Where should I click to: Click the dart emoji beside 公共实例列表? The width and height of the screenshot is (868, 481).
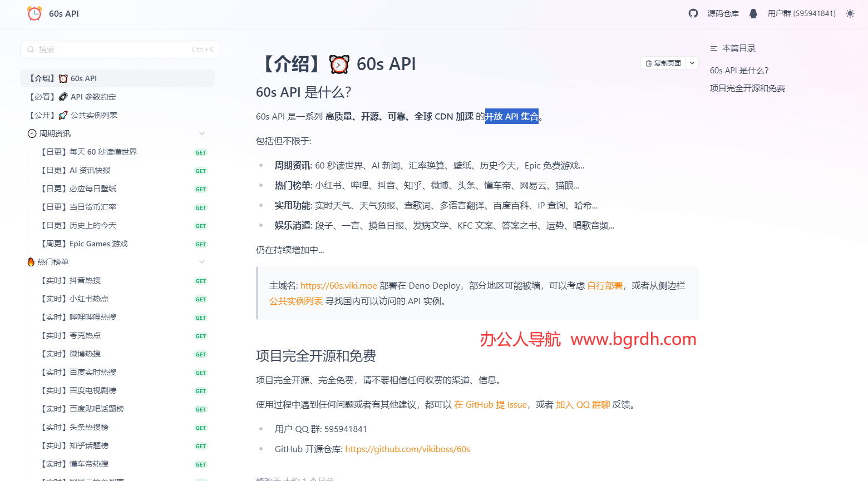click(x=63, y=115)
